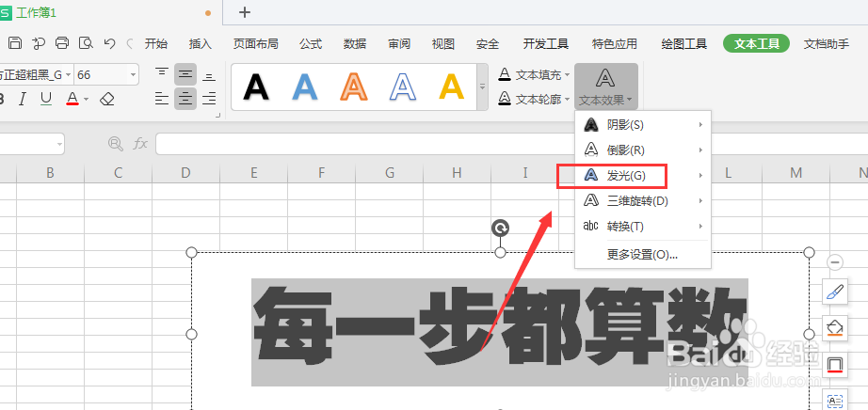Switch to 审阅 tab
The width and height of the screenshot is (868, 410).
[399, 43]
